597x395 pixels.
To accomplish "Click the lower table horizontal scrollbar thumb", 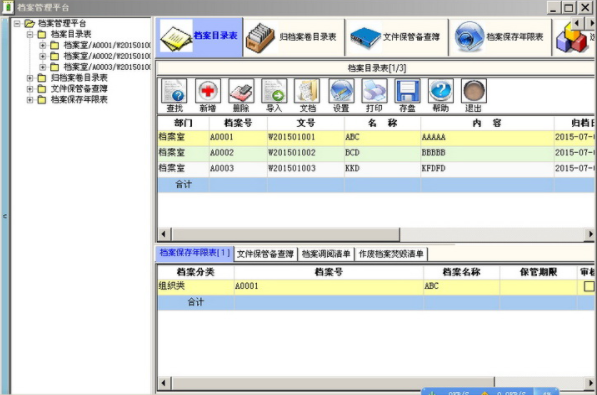I will 333,383.
